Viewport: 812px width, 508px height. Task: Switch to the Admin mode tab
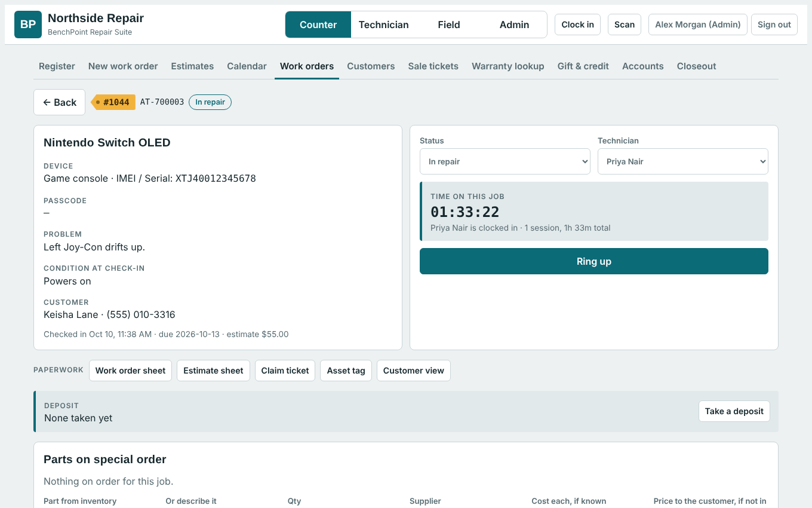click(x=515, y=25)
